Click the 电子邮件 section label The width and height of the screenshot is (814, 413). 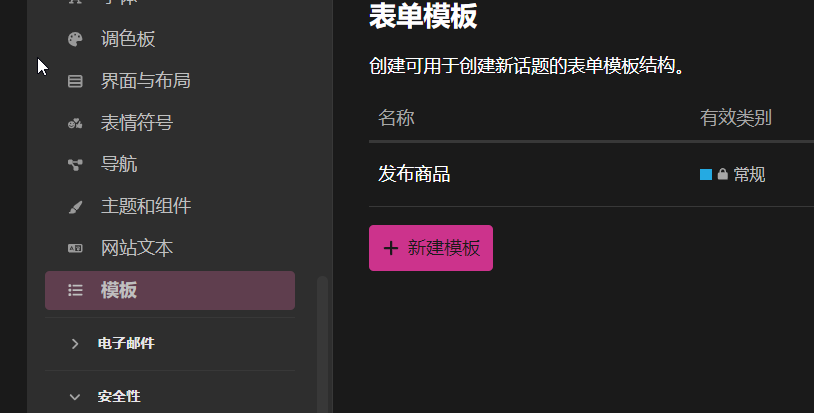coord(126,343)
